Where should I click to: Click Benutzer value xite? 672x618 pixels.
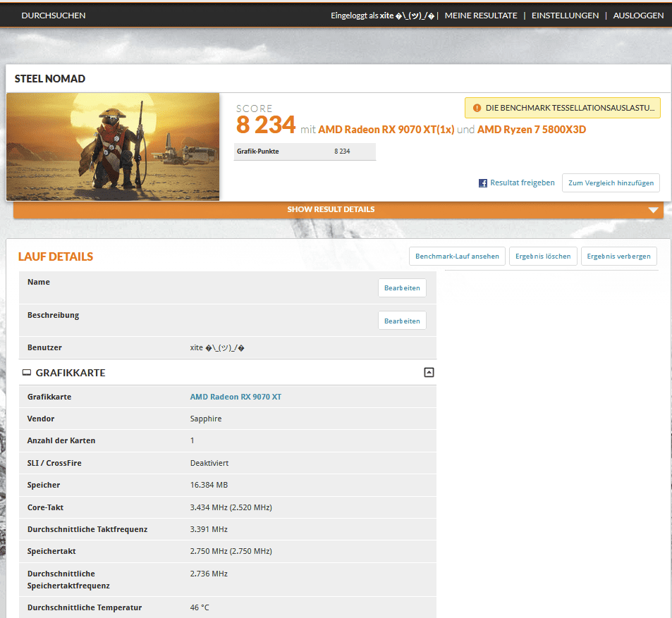pyautogui.click(x=217, y=348)
